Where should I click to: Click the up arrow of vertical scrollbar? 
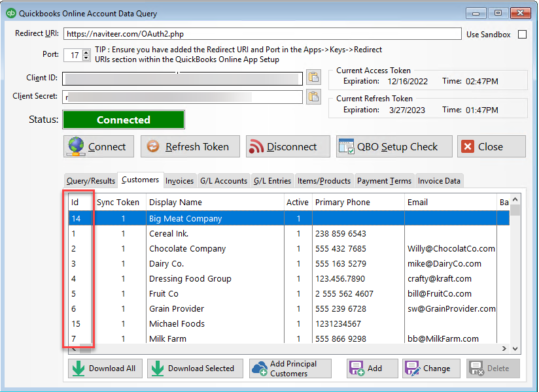coord(515,199)
